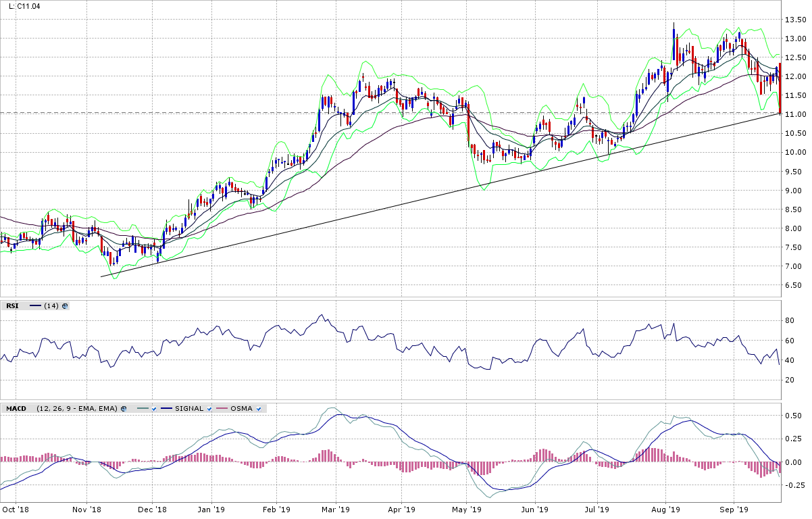Click the OSMA legend label
The image size is (812, 519).
click(243, 409)
